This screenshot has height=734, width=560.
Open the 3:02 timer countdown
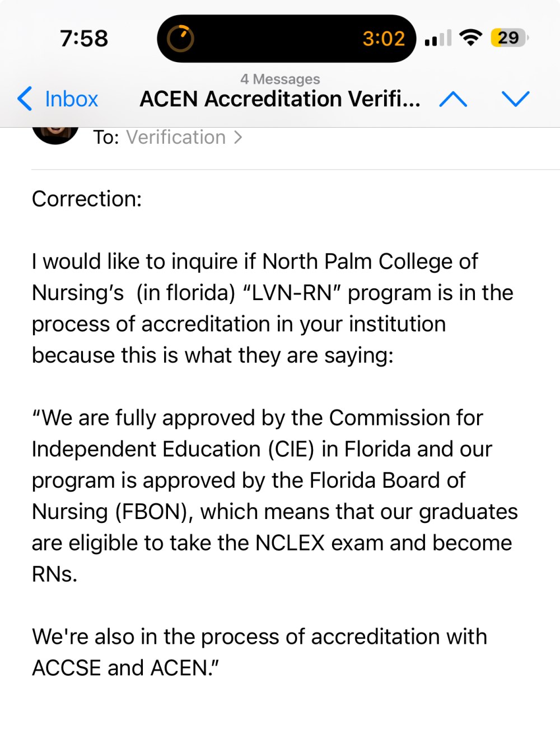point(384,39)
